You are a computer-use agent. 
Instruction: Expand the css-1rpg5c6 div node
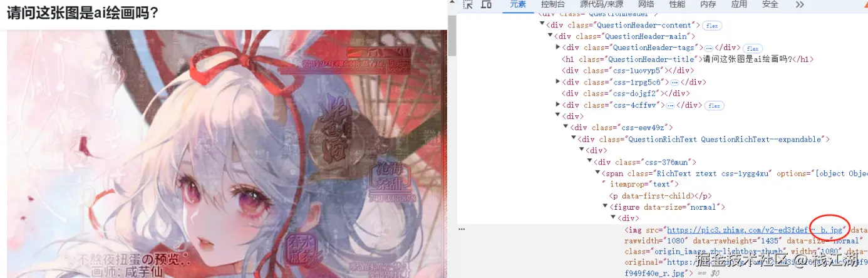[558, 82]
